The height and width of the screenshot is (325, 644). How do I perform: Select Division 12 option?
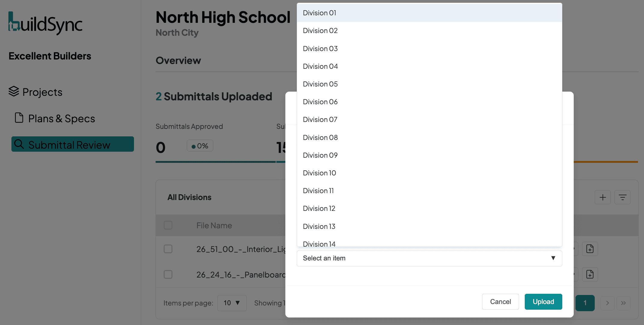(319, 208)
